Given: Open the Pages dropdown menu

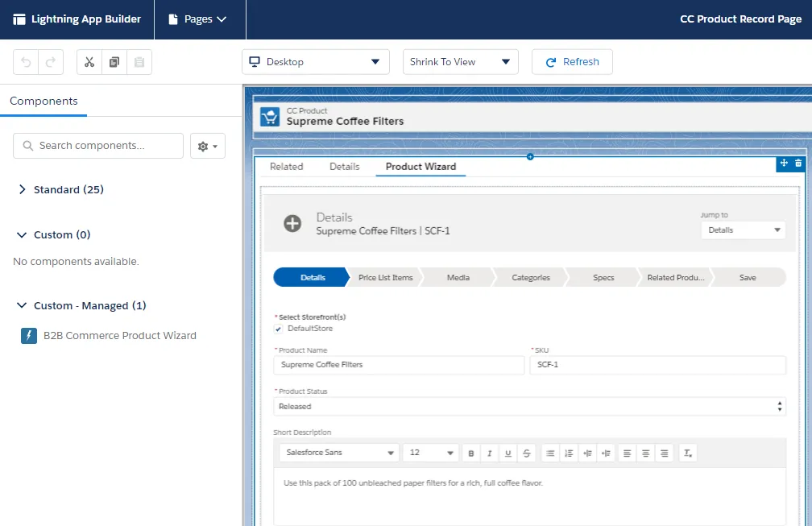Looking at the screenshot, I should click(199, 19).
